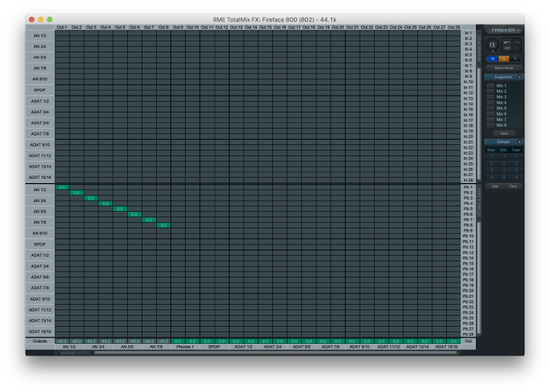
Task: Select the Mix 5 snapshot
Action: pos(501,109)
